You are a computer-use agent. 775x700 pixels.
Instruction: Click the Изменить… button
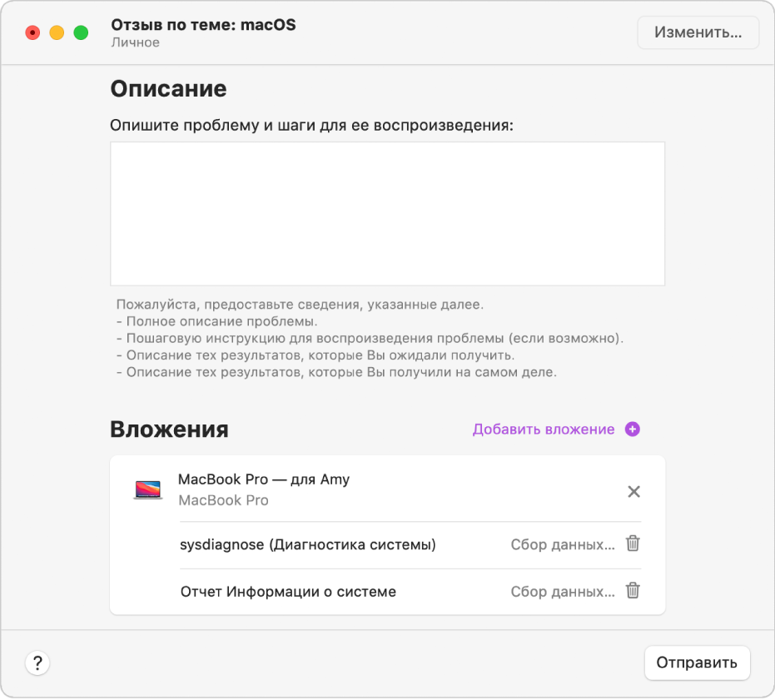tap(698, 32)
